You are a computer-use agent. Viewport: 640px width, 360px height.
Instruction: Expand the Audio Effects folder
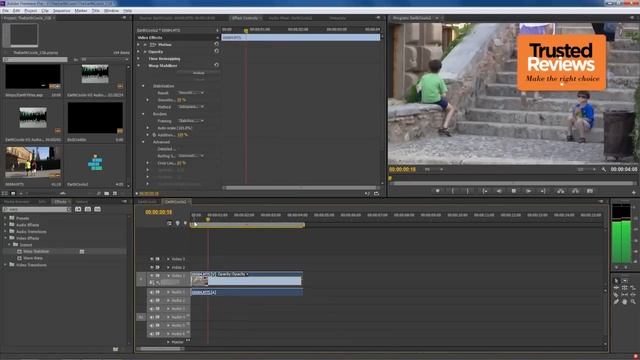click(x=6, y=225)
